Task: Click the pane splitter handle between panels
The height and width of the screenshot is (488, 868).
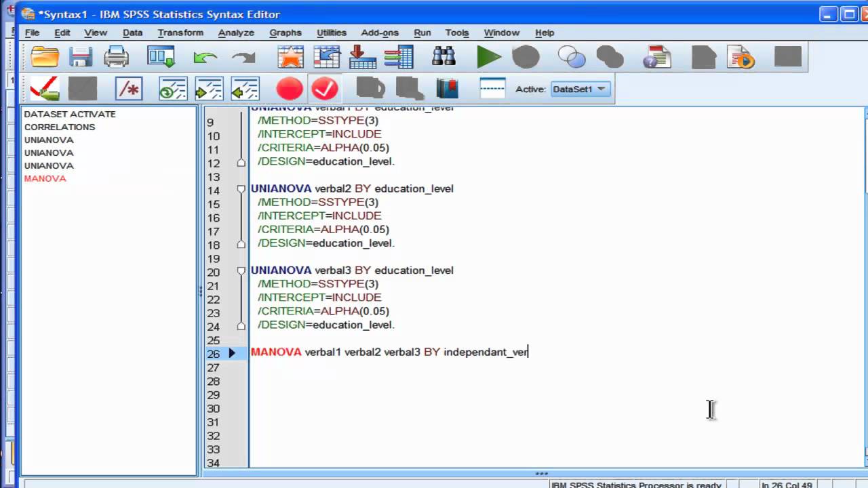Action: [200, 291]
